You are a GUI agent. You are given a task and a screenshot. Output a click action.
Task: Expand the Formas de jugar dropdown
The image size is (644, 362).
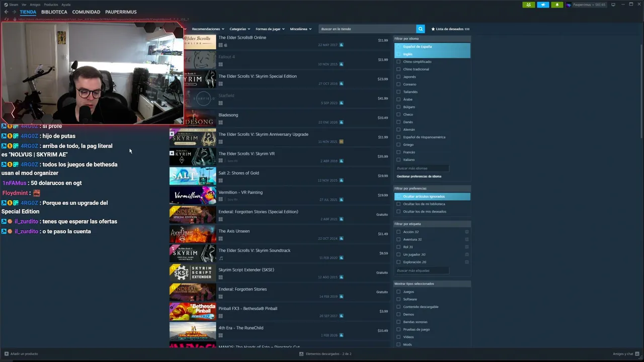[x=270, y=29]
